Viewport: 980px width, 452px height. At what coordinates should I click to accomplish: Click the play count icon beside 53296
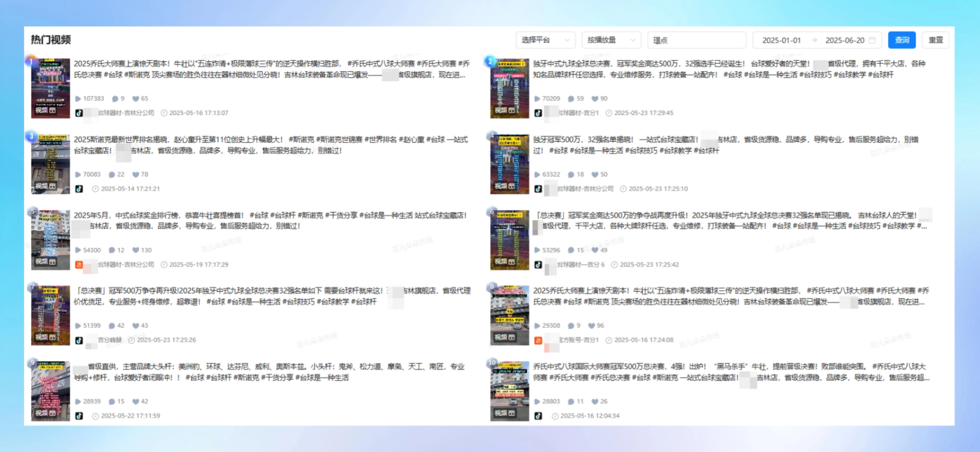coord(537,250)
